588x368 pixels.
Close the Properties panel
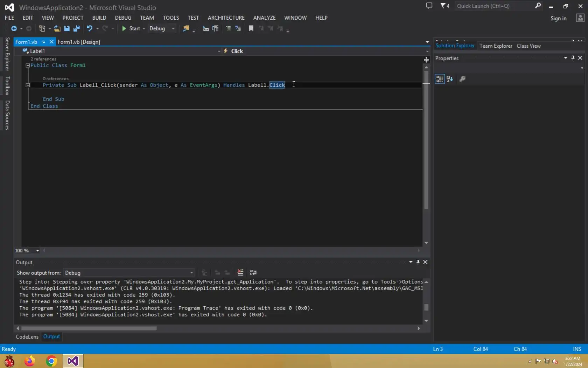click(x=580, y=58)
